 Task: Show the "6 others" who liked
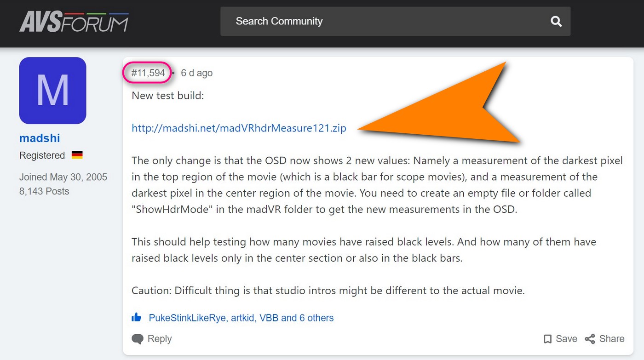click(316, 318)
